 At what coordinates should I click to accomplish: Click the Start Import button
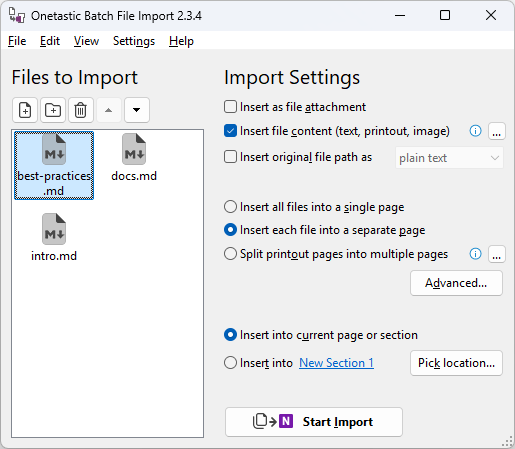[x=314, y=422]
